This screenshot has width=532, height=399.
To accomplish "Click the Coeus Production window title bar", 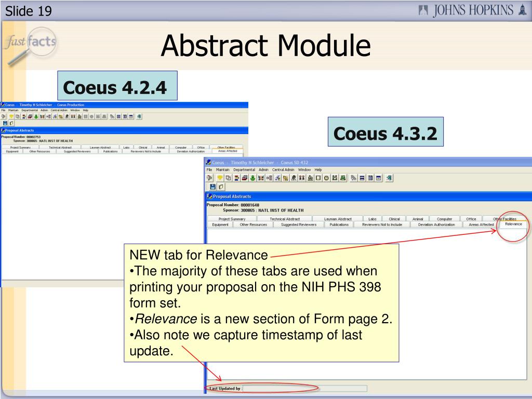I will [x=124, y=105].
